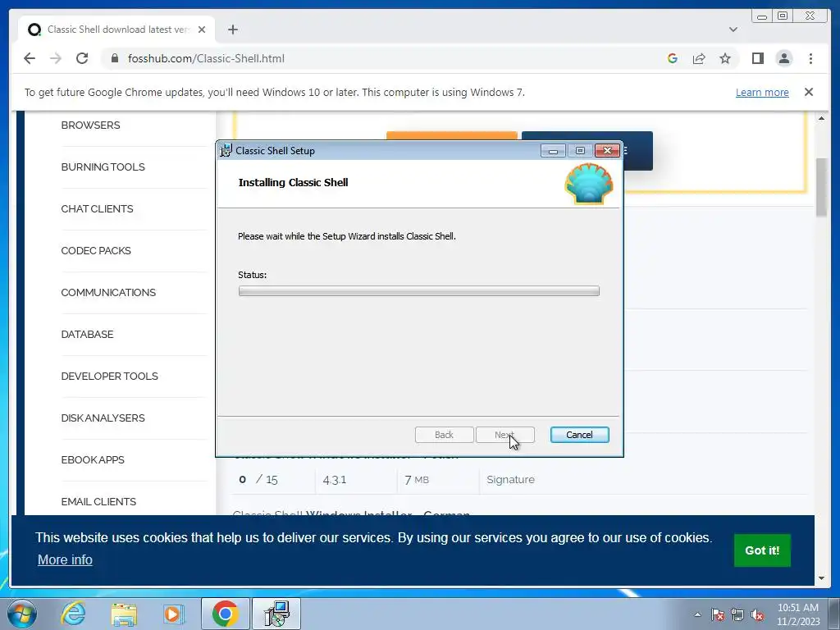Share this page icon
Image resolution: width=840 pixels, height=630 pixels.
point(699,58)
